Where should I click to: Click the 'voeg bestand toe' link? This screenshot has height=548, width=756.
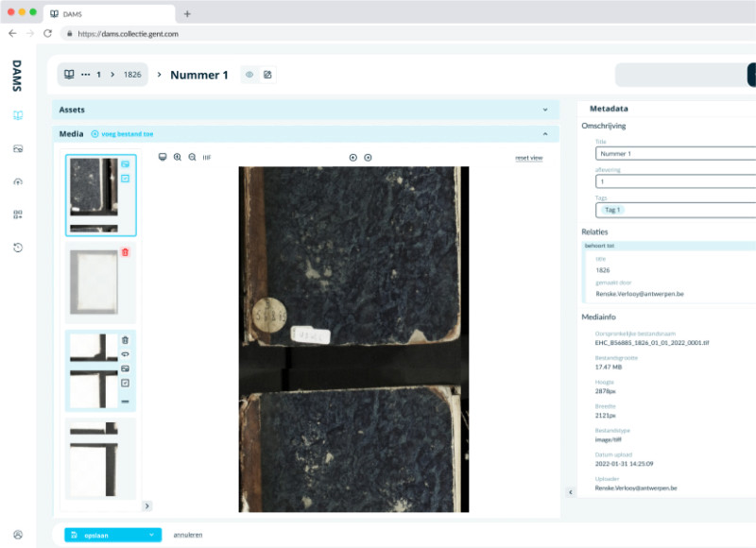123,134
